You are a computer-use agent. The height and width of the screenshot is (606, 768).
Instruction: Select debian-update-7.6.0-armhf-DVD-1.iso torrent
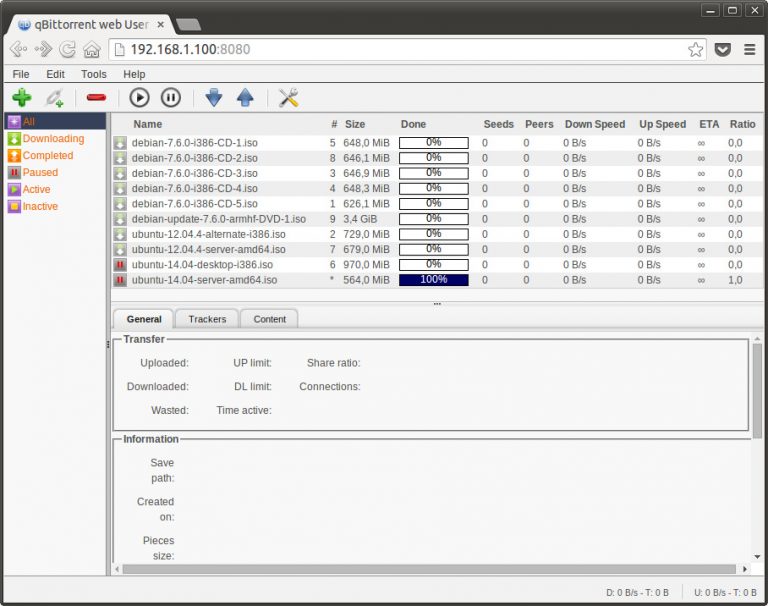tap(437, 218)
